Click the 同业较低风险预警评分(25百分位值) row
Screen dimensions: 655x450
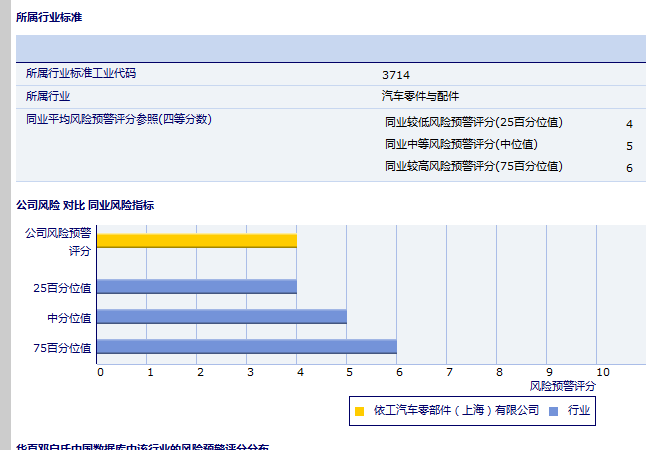pyautogui.click(x=473, y=123)
